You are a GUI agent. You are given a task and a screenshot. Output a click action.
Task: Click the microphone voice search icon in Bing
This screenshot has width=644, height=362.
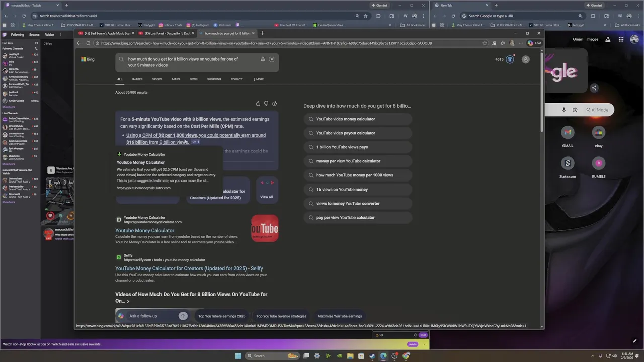tap(263, 59)
